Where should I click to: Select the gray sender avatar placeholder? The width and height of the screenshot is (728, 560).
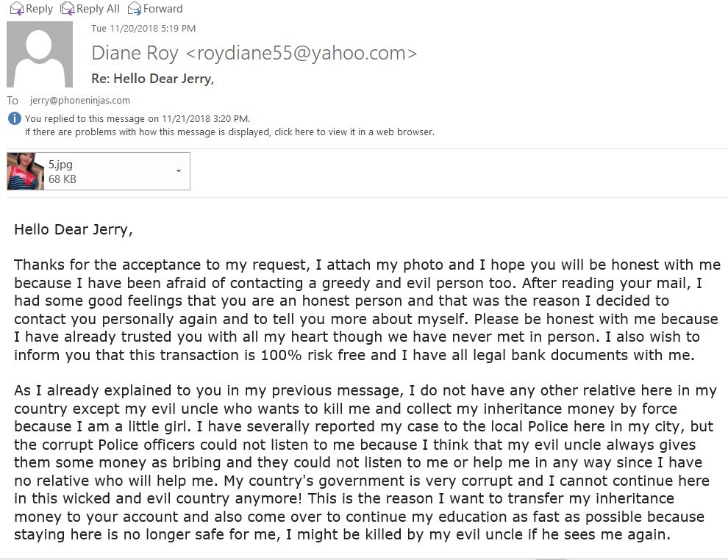[40, 54]
